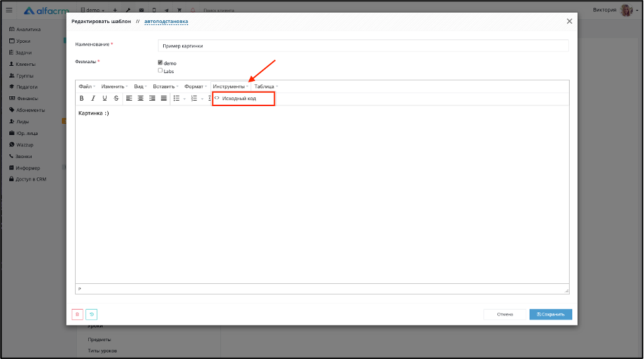Open the red bell notifications icon
The image size is (644, 359).
[x=192, y=11]
